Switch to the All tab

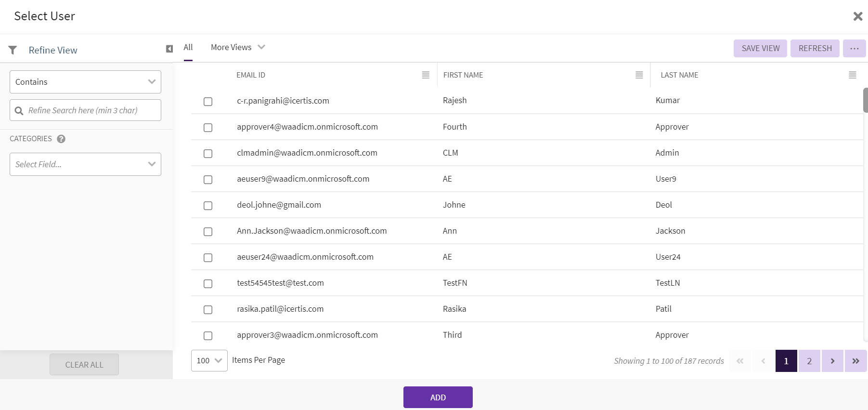pos(188,47)
